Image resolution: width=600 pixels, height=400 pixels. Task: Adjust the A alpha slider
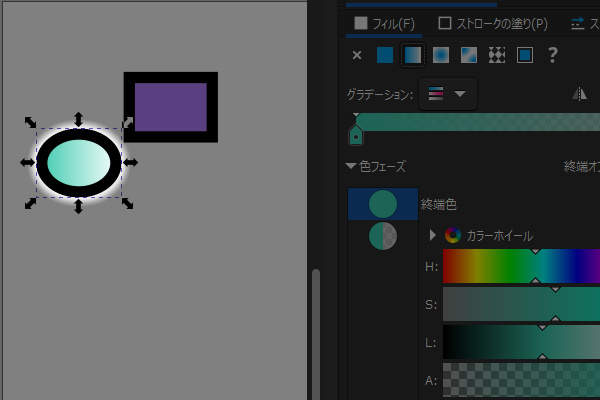[x=521, y=380]
